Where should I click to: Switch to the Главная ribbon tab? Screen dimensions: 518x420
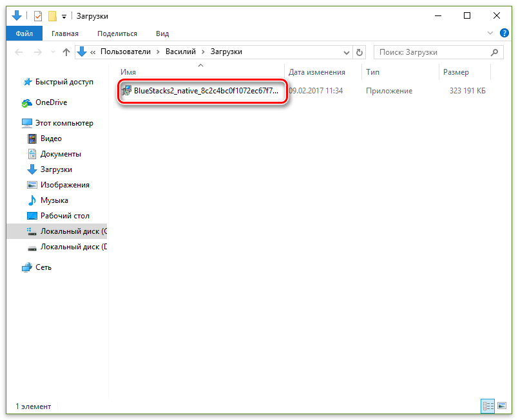tap(64, 33)
